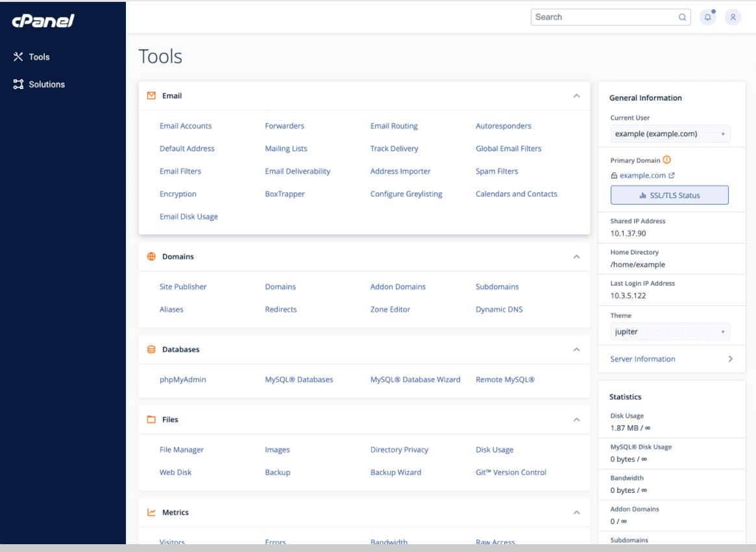Image resolution: width=756 pixels, height=552 pixels.
Task: Open phpMyAdmin
Action: pos(183,380)
